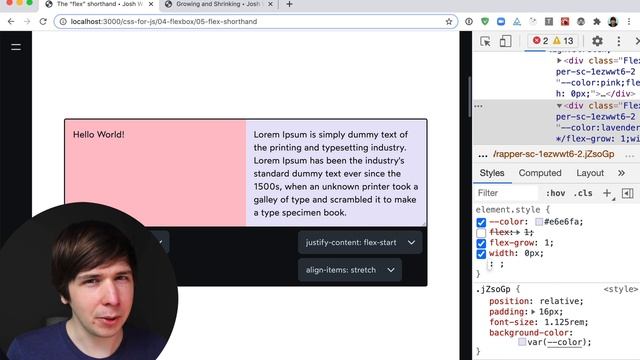Bookmark this page with the star icon
This screenshot has width=640, height=360.
449,22
